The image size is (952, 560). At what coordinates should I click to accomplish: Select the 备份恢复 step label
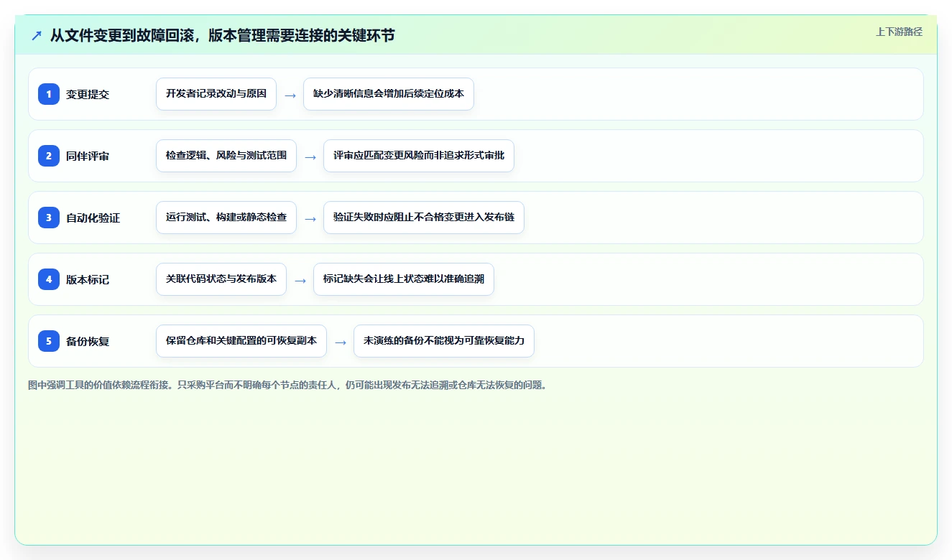(x=88, y=341)
